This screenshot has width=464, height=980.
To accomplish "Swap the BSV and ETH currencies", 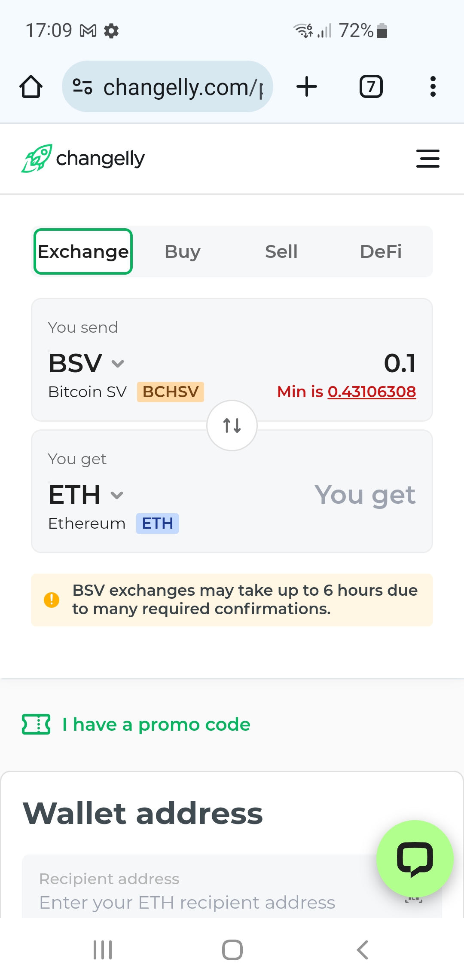I will tap(232, 426).
